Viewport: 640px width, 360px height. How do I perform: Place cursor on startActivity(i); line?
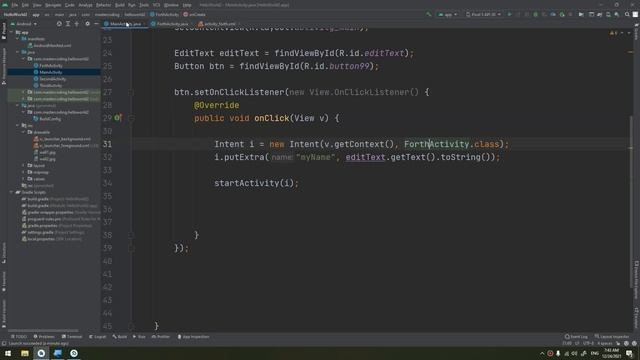256,183
